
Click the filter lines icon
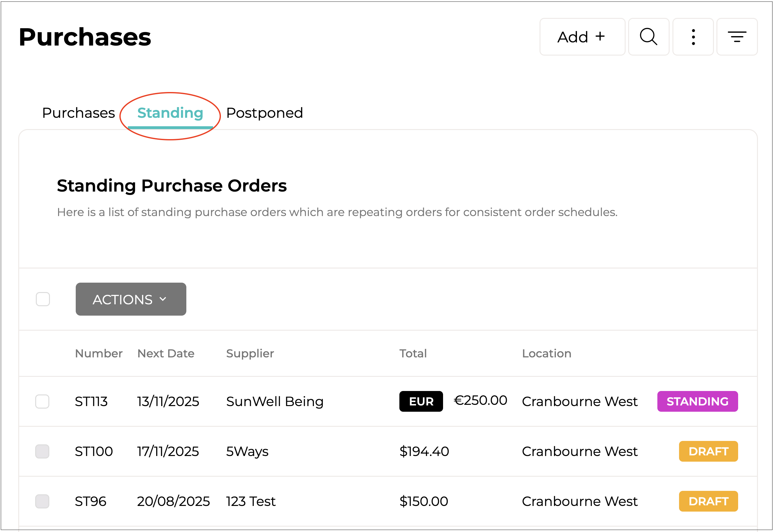click(737, 37)
